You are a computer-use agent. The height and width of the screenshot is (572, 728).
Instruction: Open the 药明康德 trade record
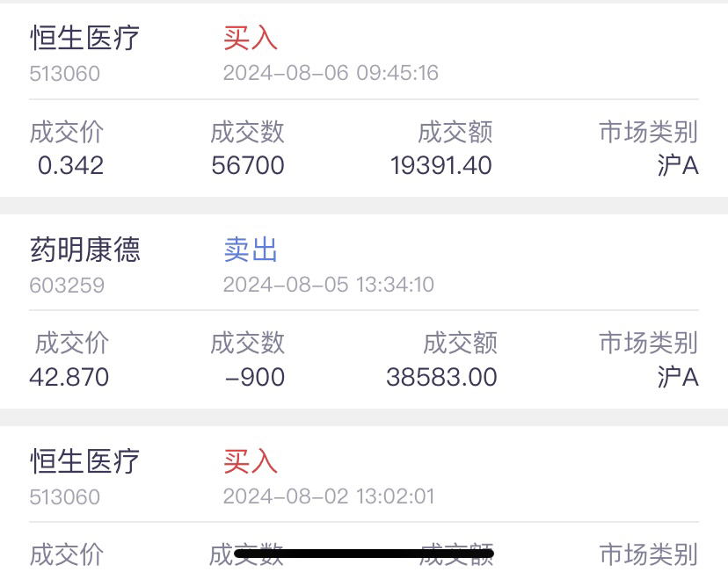[364, 311]
